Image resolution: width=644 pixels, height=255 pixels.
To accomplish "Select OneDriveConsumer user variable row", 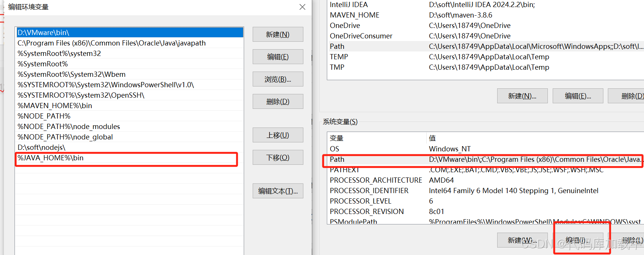I will pyautogui.click(x=486, y=36).
